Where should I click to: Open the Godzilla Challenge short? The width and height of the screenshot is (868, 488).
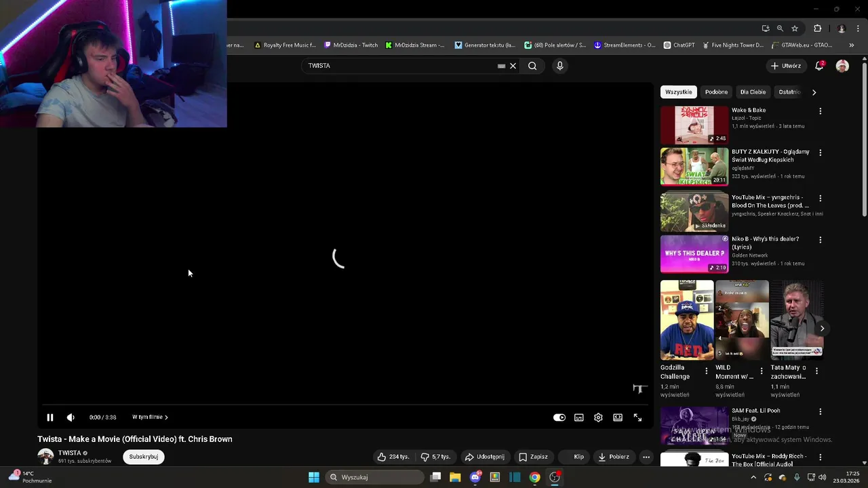click(x=687, y=319)
